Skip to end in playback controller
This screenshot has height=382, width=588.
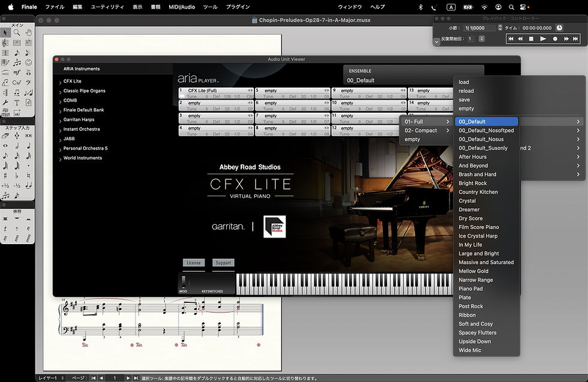(x=575, y=38)
